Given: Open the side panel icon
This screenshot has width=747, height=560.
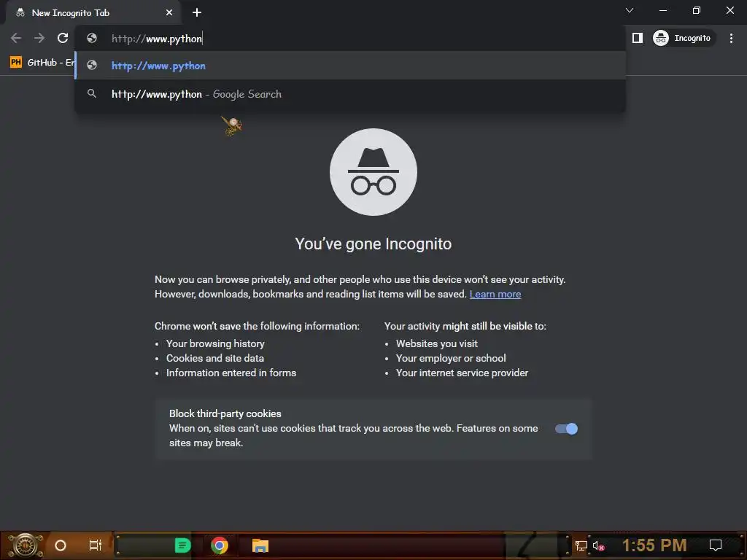Looking at the screenshot, I should 637,38.
